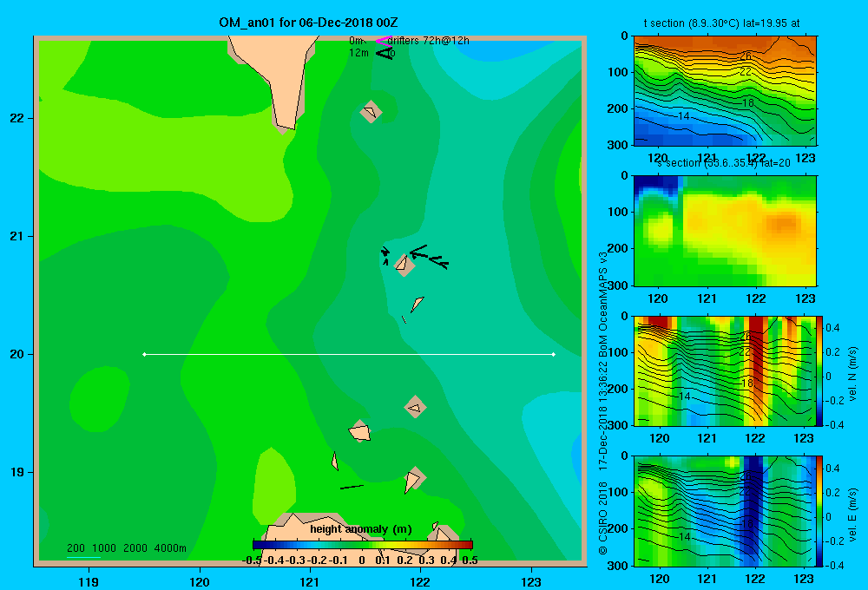Open the northward velocity section plot
The height and width of the screenshot is (590, 868).
(x=725, y=370)
